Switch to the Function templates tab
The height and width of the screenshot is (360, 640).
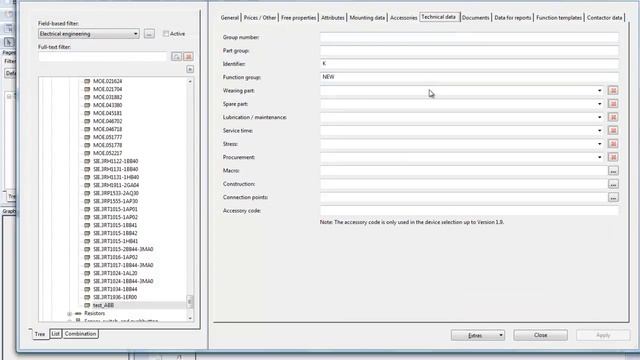tap(559, 18)
